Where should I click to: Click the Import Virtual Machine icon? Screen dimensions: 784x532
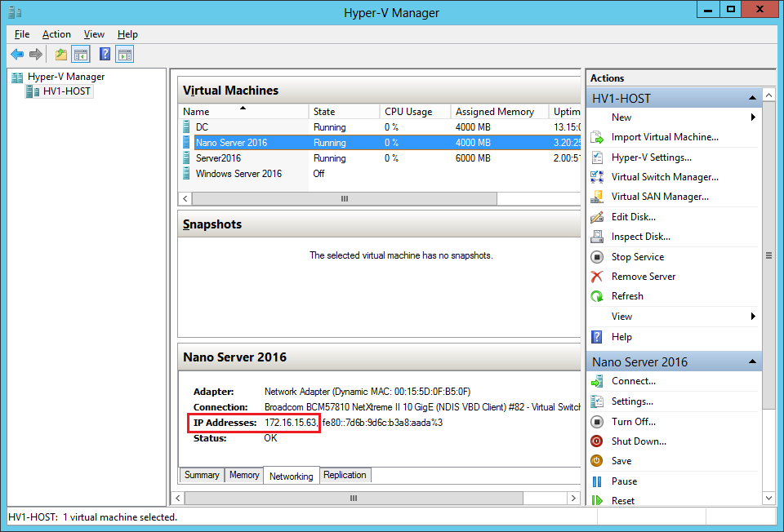(597, 137)
